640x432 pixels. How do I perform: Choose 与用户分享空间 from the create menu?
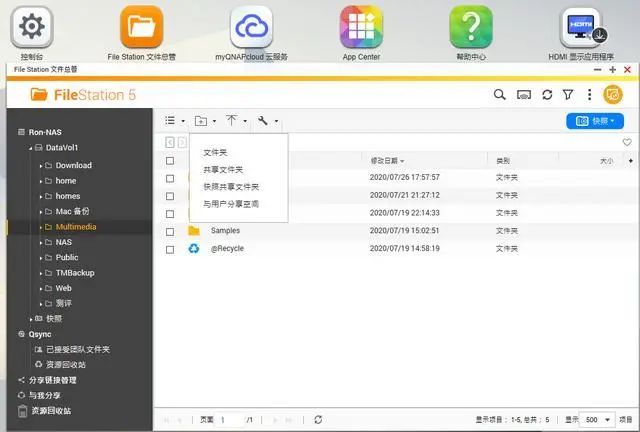click(231, 204)
